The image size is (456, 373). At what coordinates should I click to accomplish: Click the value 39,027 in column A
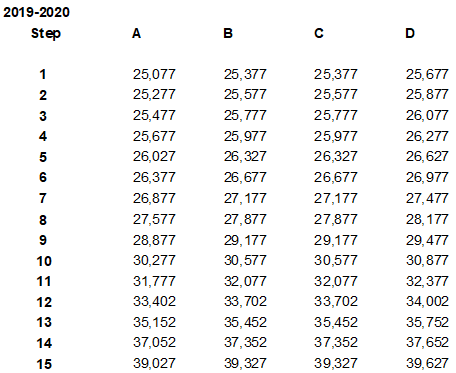coord(154,363)
